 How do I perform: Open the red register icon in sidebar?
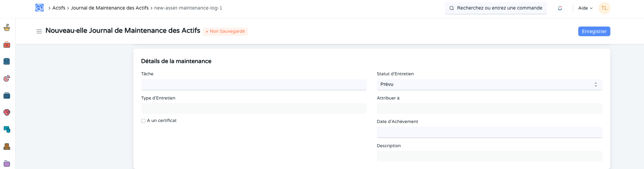pyautogui.click(x=7, y=45)
